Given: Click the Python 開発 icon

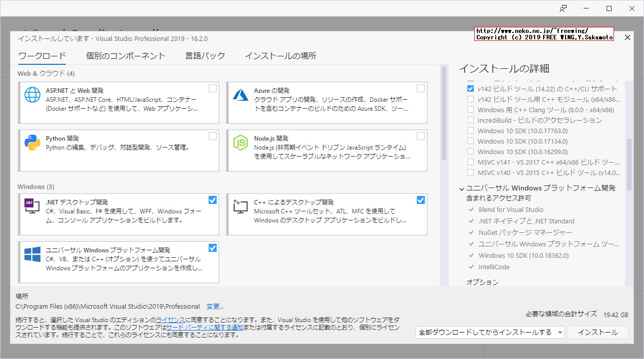Looking at the screenshot, I should [32, 143].
